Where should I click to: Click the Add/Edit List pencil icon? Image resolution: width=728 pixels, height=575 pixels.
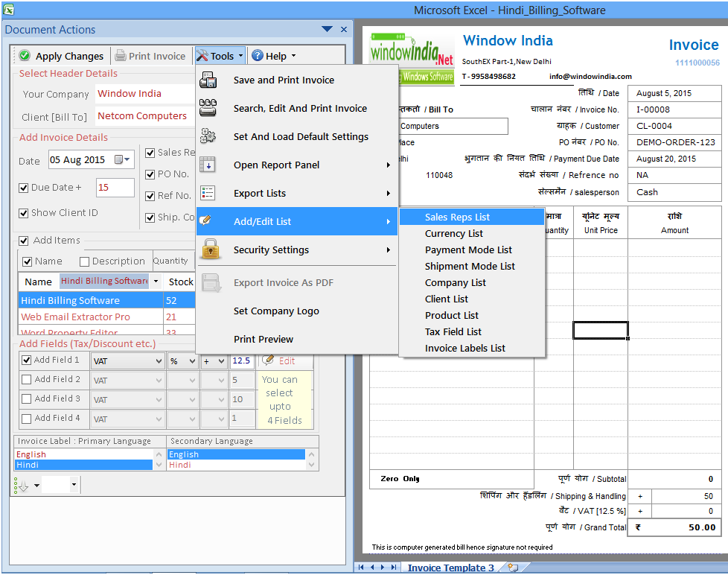[x=205, y=220]
